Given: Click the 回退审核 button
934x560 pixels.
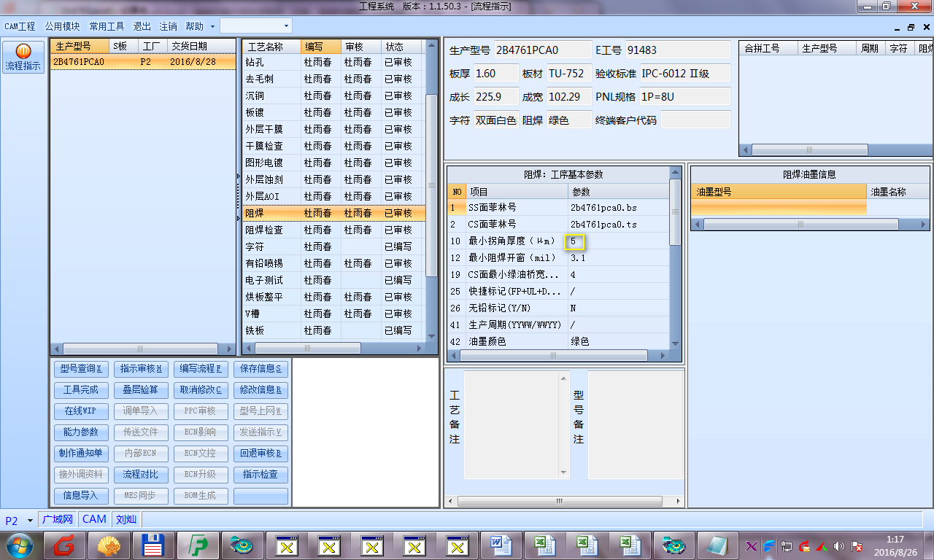Looking at the screenshot, I should click(x=260, y=454).
